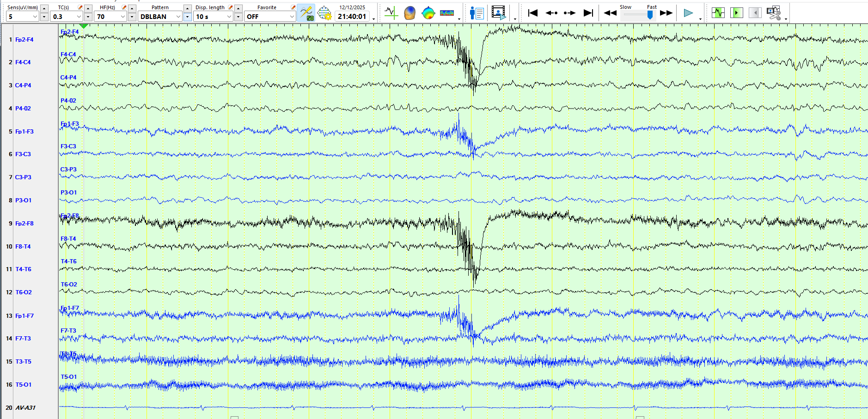
Task: Expand the arrow beside the clipping tool
Action: click(x=786, y=18)
